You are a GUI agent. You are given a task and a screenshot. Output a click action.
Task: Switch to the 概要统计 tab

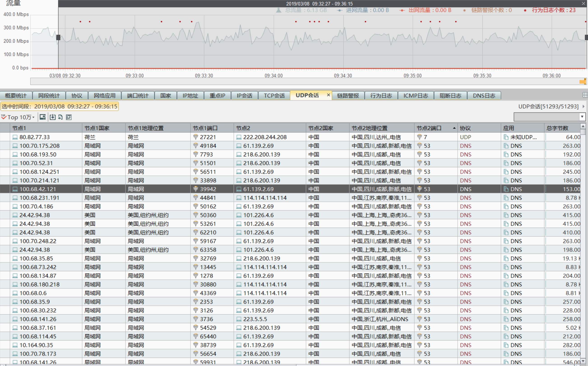click(16, 96)
